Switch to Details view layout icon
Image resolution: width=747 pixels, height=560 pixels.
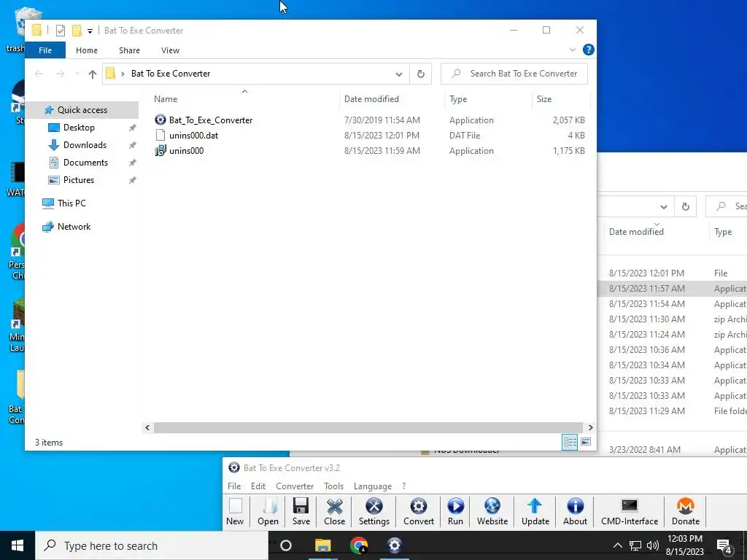(x=570, y=442)
